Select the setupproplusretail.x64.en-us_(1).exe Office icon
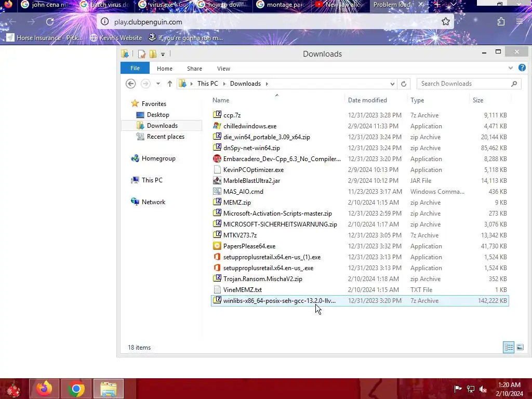Screen dimensions: 532x399 [217, 257]
